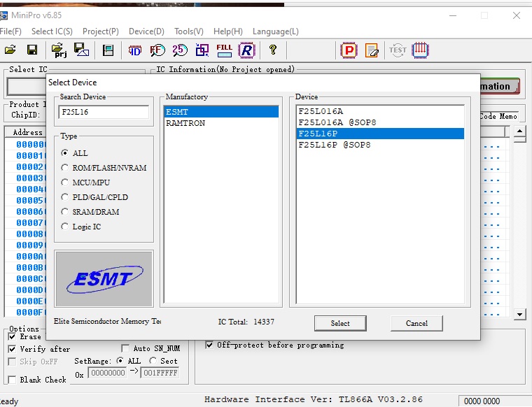
Task: Select SetRange ALL radio button
Action: pyautogui.click(x=120, y=361)
